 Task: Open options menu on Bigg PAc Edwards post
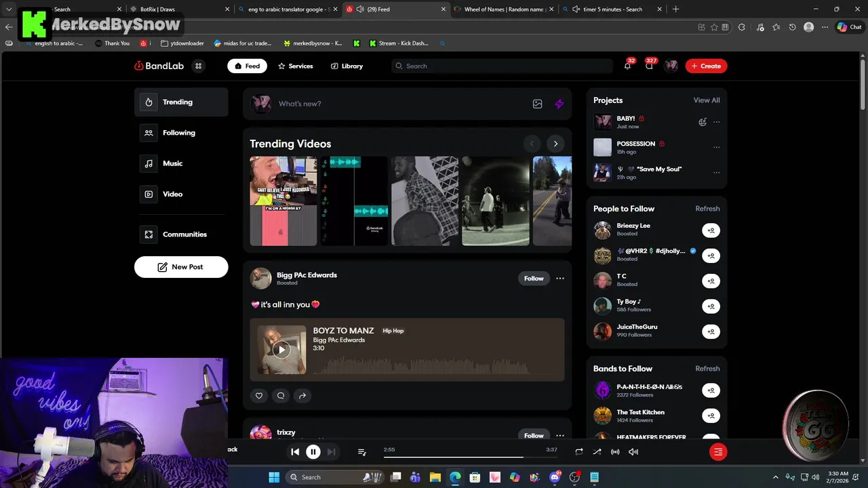(x=559, y=278)
